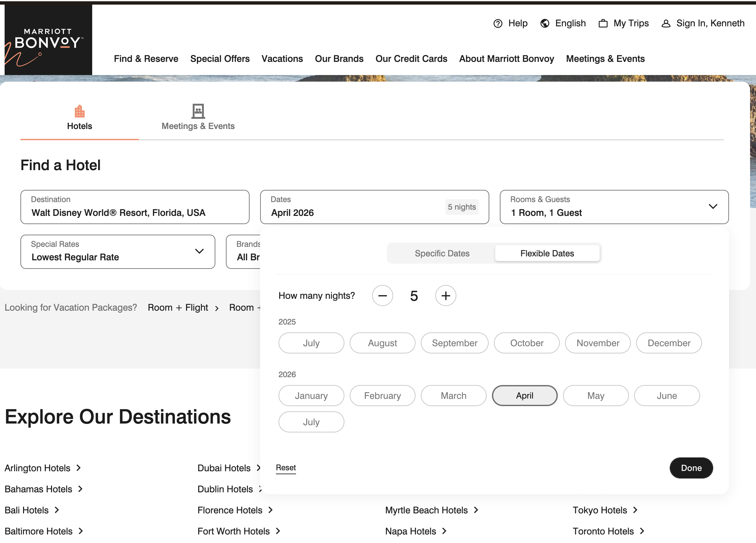Select Flexible Dates toggle option

[x=547, y=253]
